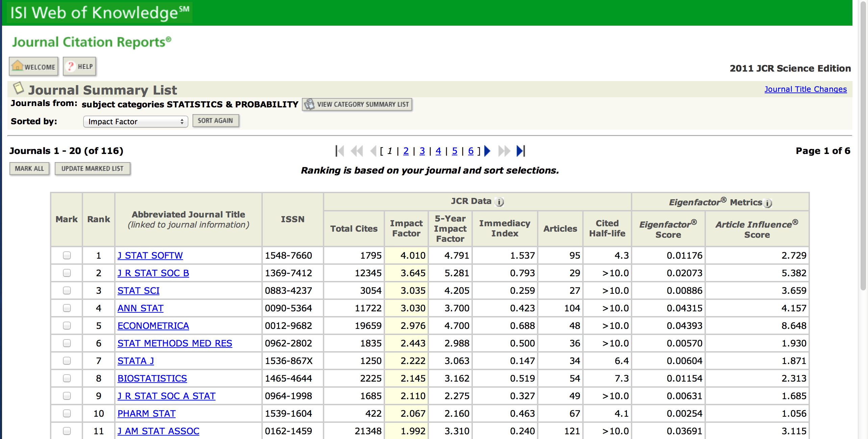The height and width of the screenshot is (439, 868).
Task: Click the ISI Web of Knowledge logo
Action: point(99,13)
